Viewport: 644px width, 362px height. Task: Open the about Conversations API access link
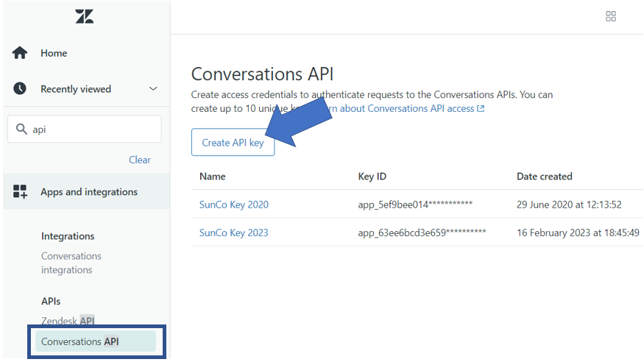click(x=406, y=108)
